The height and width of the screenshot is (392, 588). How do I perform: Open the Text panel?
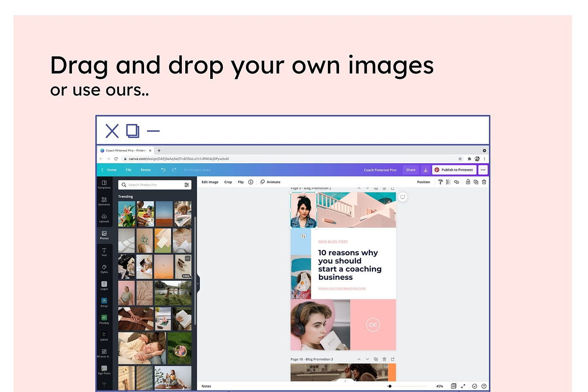click(x=104, y=252)
